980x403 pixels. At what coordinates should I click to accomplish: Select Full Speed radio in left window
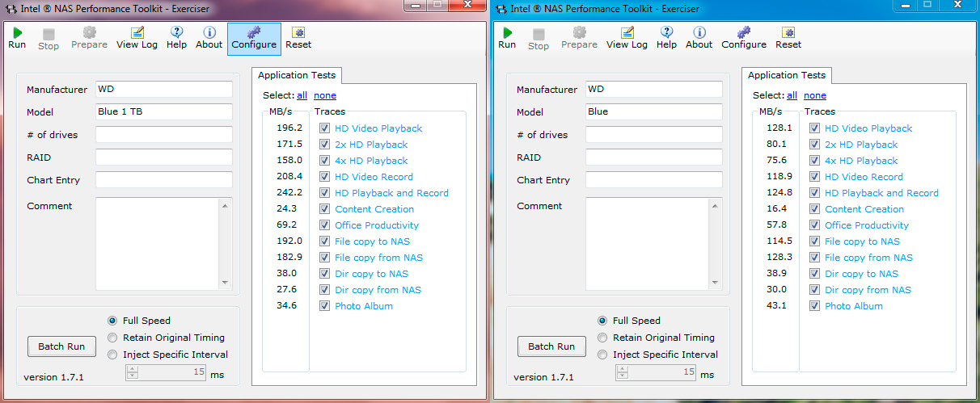tap(112, 321)
